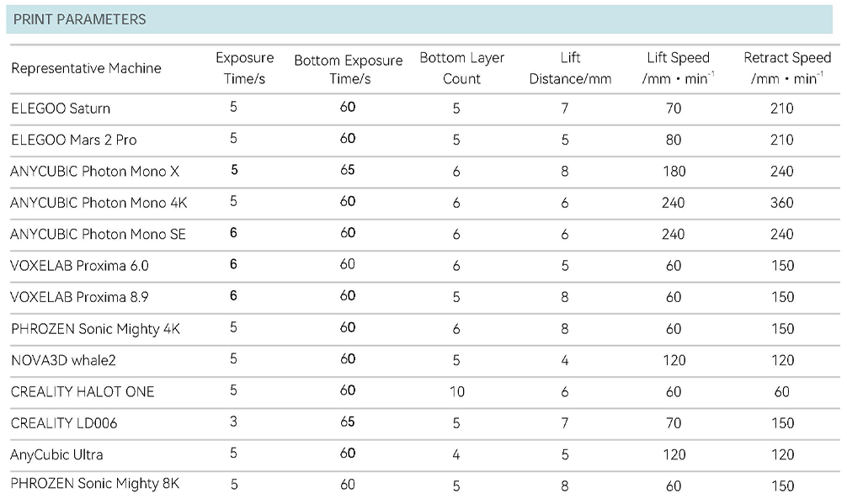The image size is (847, 504).
Task: Select Photon Mono X's lift speed 180
Action: 674,171
